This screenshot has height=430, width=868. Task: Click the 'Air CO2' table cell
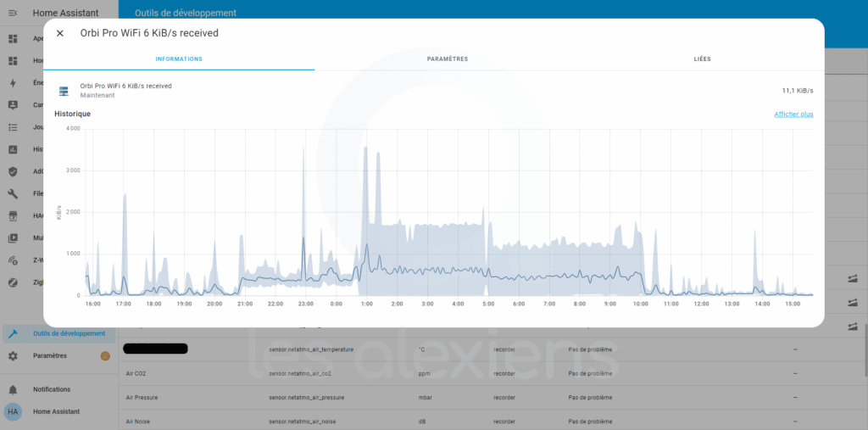pyautogui.click(x=136, y=374)
